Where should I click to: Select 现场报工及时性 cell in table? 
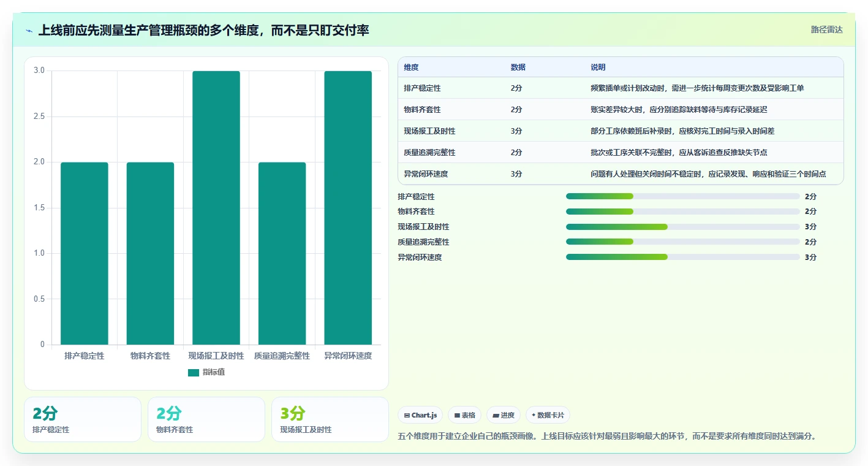point(429,131)
